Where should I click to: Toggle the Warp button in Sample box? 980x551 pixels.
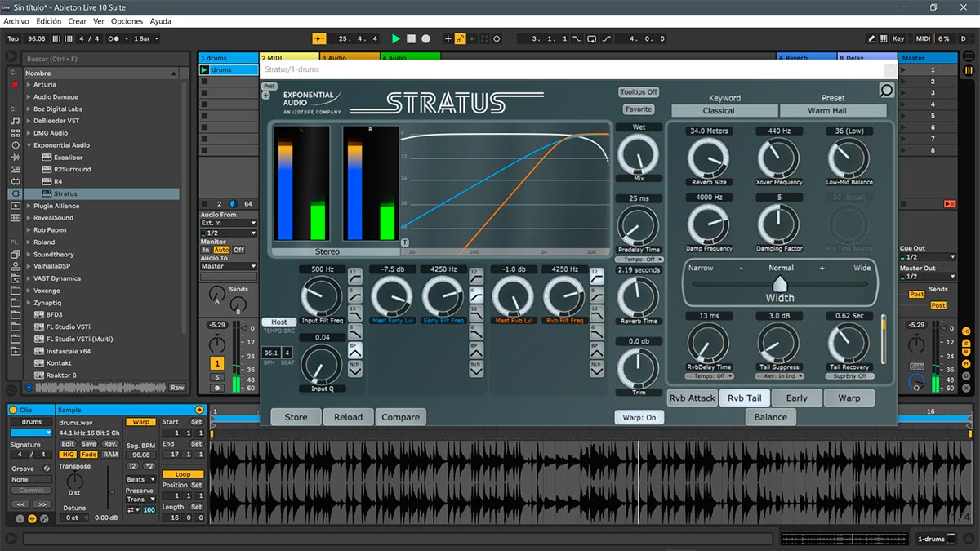click(x=141, y=422)
